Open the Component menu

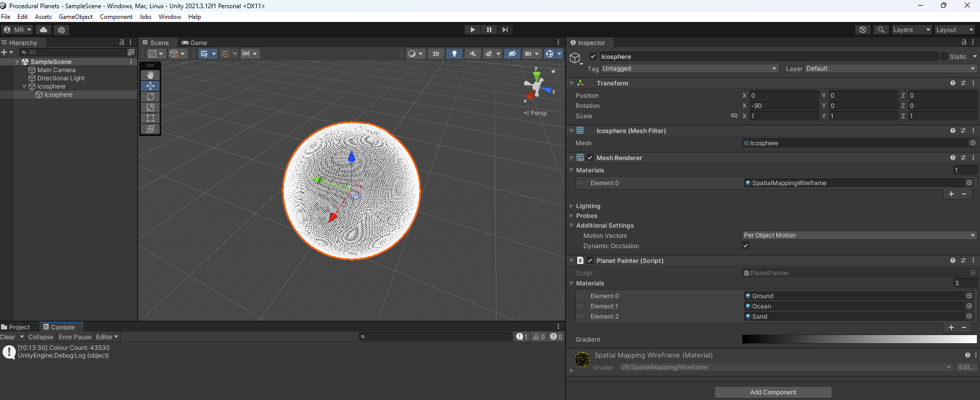coord(116,17)
